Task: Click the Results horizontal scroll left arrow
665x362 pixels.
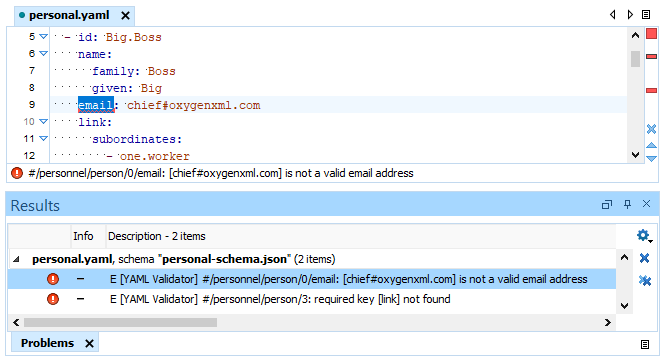Action: point(16,323)
